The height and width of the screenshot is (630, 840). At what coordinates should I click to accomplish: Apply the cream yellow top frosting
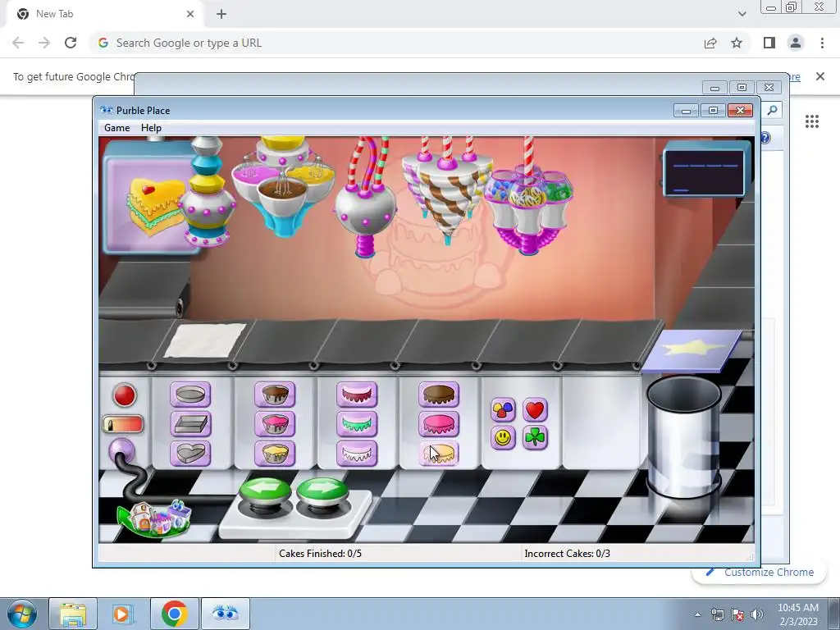pos(439,454)
